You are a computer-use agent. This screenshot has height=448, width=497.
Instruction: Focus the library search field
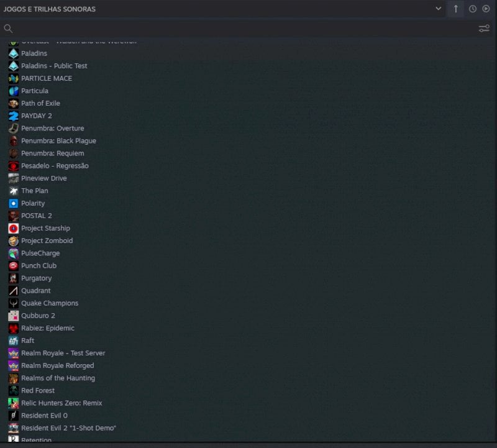241,29
